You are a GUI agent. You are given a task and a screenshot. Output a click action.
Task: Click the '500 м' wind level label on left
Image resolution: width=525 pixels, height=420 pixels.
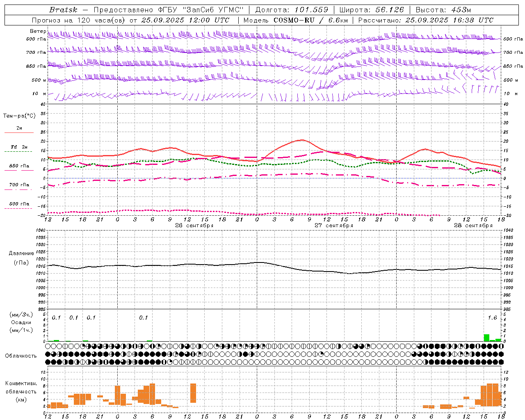tap(39, 80)
